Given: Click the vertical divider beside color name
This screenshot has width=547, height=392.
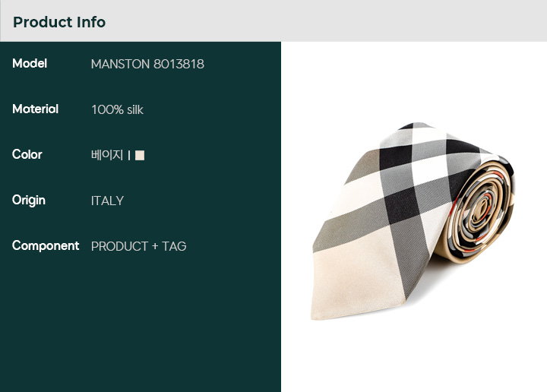Looking at the screenshot, I should click(129, 155).
